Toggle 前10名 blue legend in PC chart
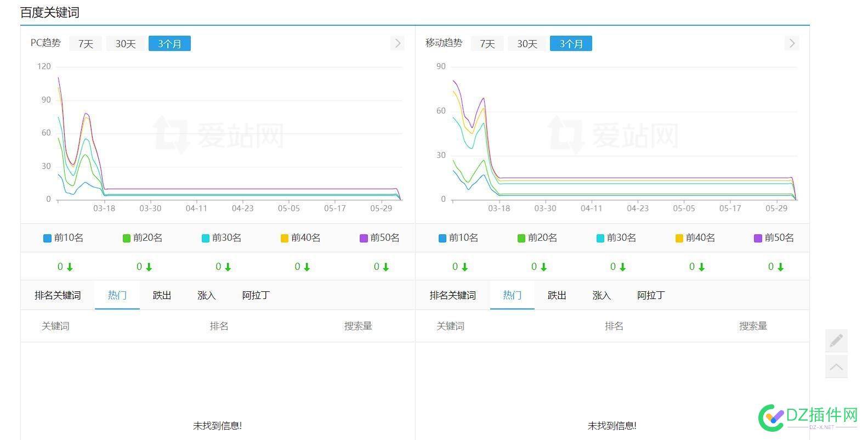This screenshot has height=440, width=868. [x=64, y=238]
